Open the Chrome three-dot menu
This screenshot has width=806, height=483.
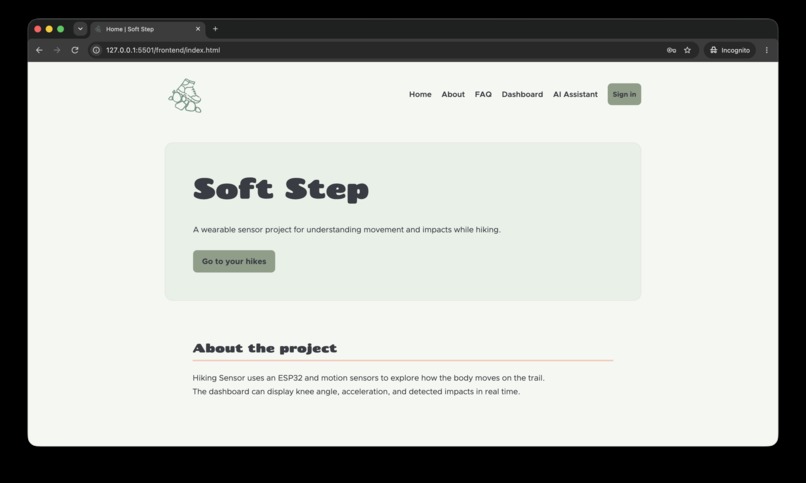click(x=766, y=50)
